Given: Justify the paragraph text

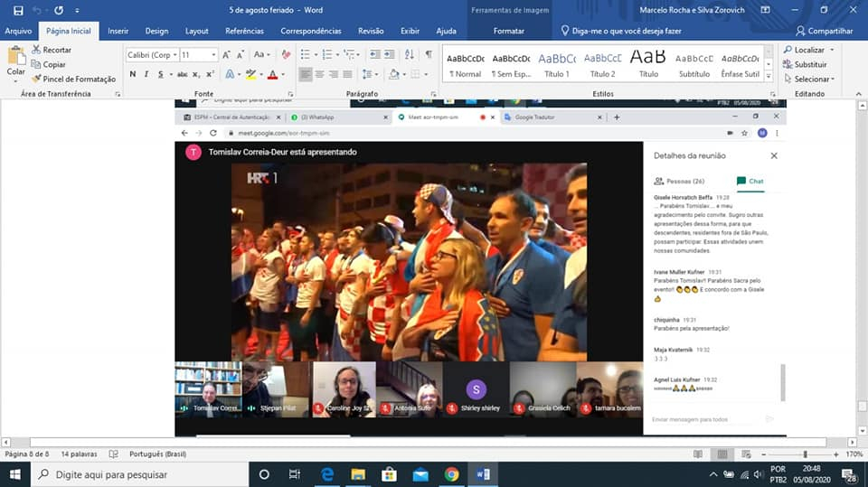Looking at the screenshot, I should click(x=347, y=74).
